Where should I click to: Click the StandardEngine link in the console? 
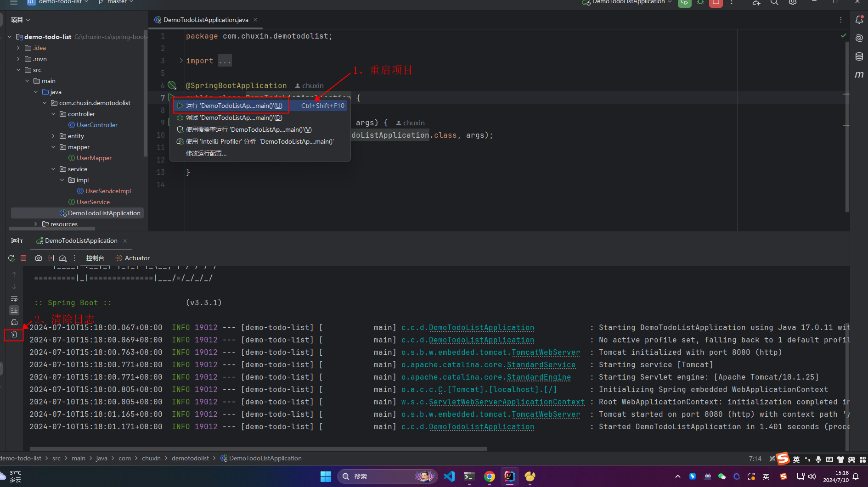point(539,377)
